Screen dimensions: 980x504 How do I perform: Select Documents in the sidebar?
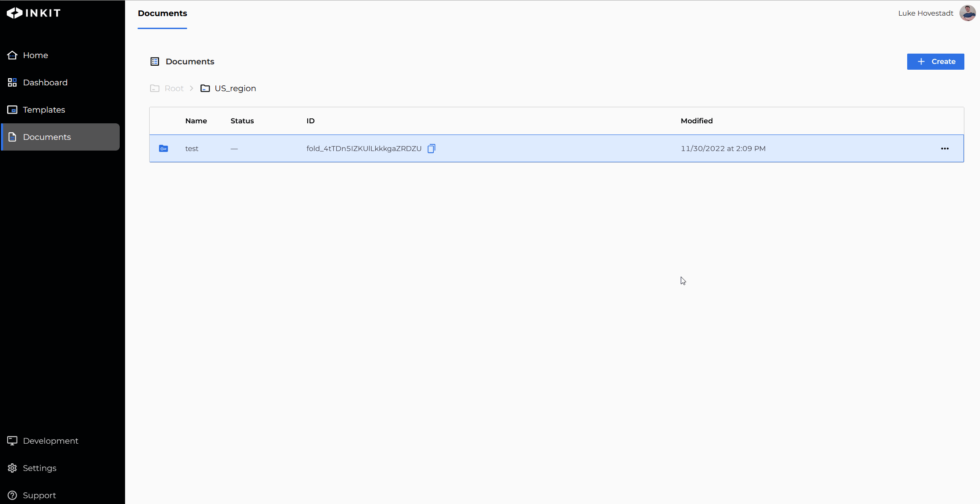(47, 137)
